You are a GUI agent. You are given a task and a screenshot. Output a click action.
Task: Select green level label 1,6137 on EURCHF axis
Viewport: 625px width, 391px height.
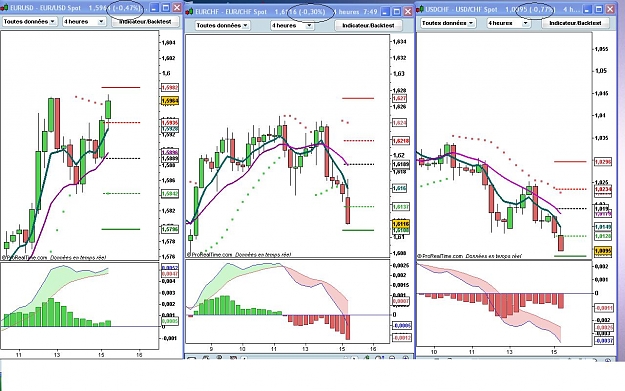401,207
